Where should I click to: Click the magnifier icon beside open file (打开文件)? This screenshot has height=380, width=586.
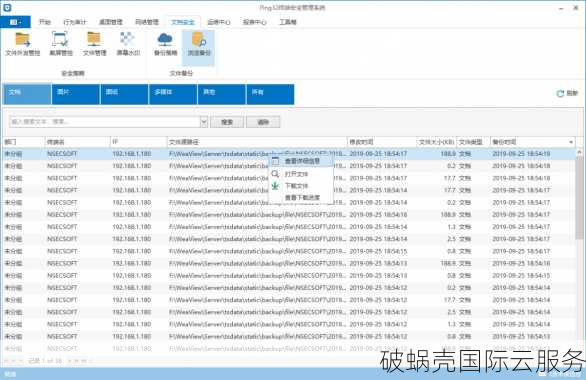tap(275, 174)
